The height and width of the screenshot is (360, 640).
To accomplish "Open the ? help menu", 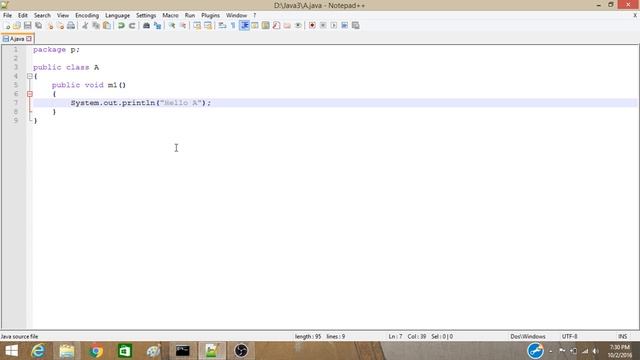I will [x=254, y=16].
